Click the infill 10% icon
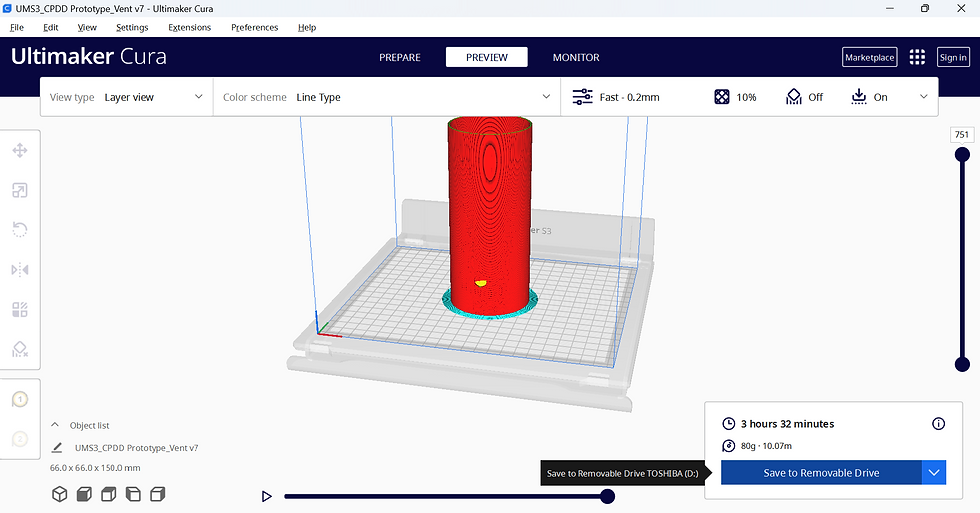 coord(722,97)
